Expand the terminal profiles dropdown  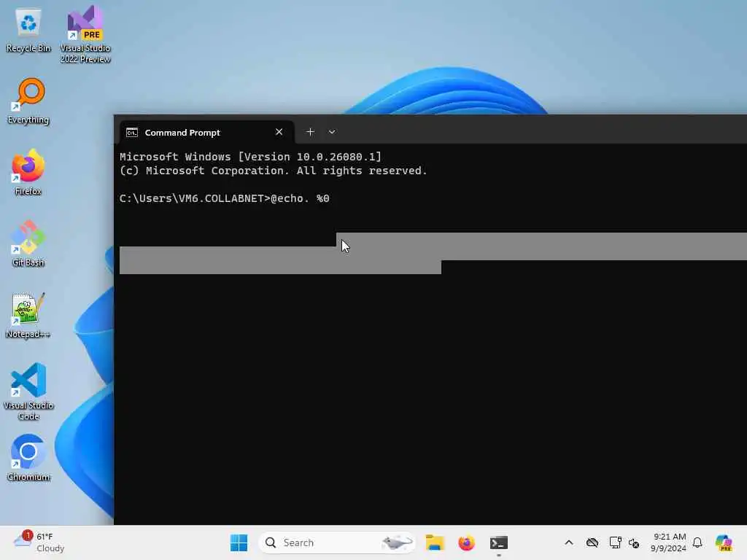pyautogui.click(x=332, y=132)
